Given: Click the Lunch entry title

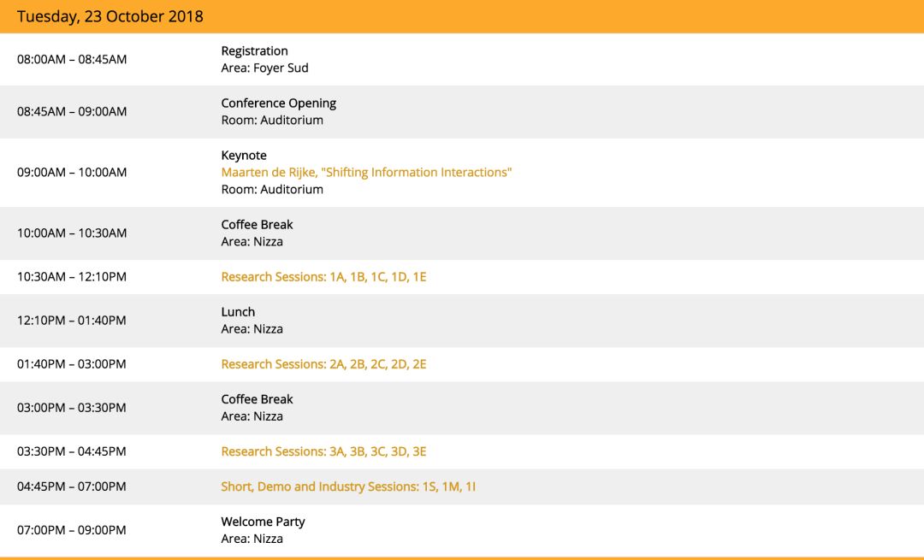Looking at the screenshot, I should coord(238,312).
